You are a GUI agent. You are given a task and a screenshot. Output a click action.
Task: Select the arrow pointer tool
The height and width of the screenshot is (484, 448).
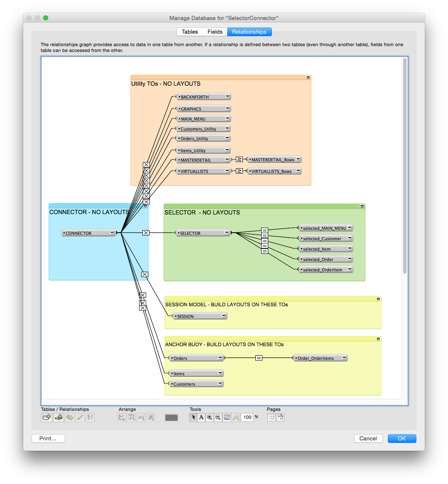(x=193, y=418)
